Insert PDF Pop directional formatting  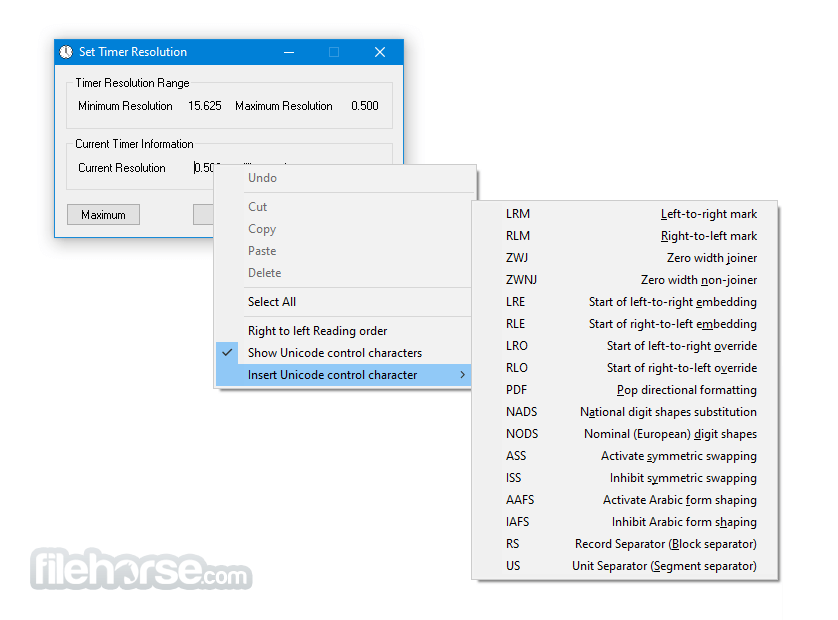(624, 390)
